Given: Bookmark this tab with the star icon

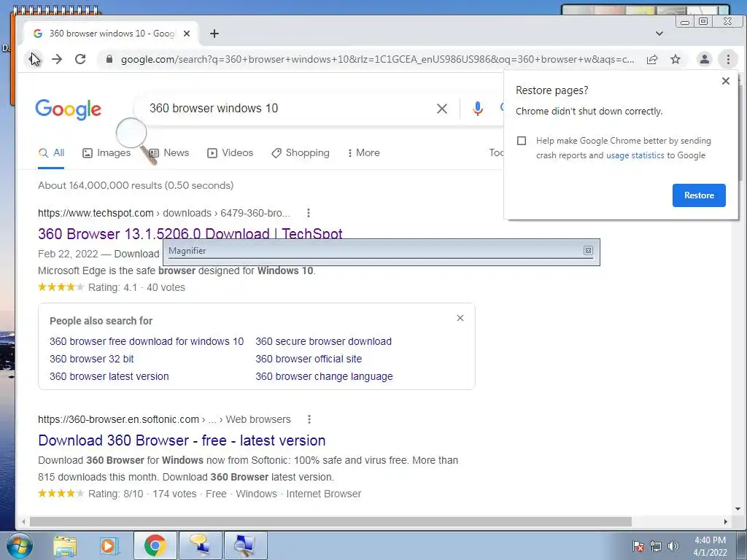Looking at the screenshot, I should click(x=676, y=59).
